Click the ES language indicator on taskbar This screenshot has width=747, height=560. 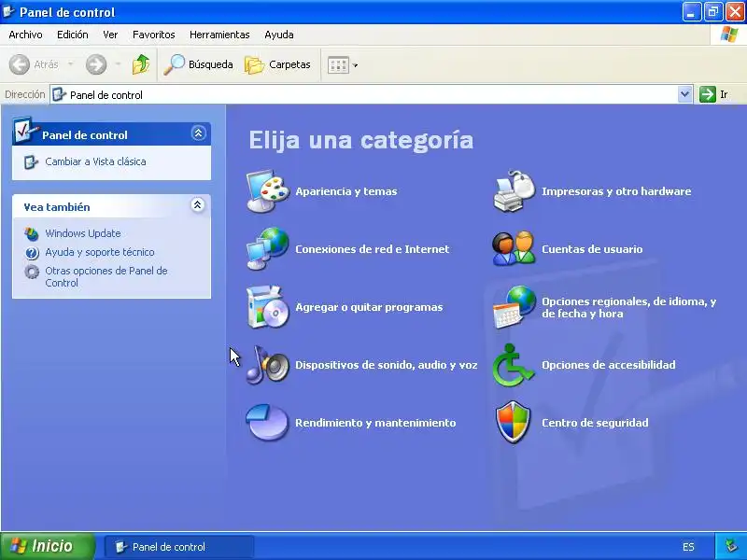tap(688, 547)
